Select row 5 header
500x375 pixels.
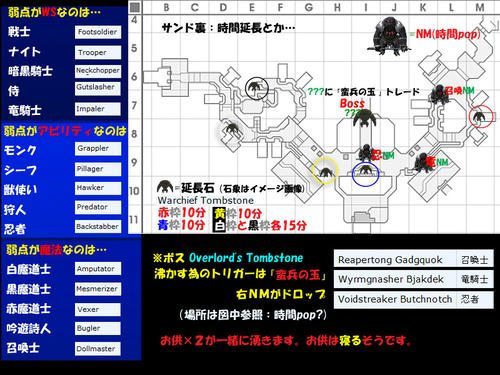[134, 48]
